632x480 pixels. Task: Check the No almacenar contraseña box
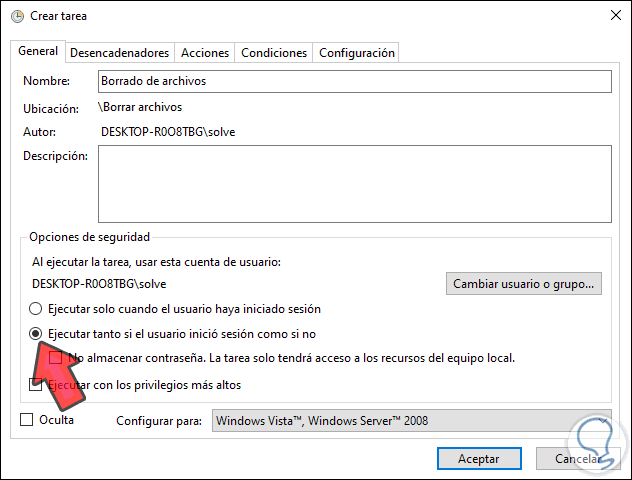click(x=56, y=357)
